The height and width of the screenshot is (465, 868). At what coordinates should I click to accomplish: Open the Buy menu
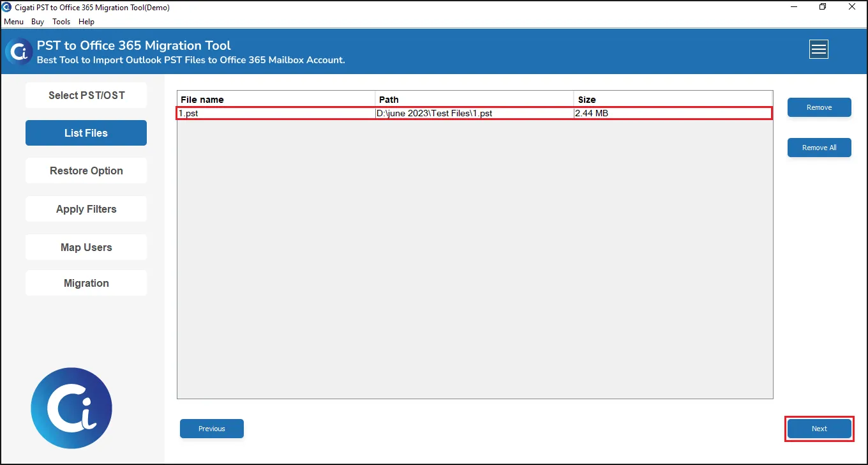(38, 22)
